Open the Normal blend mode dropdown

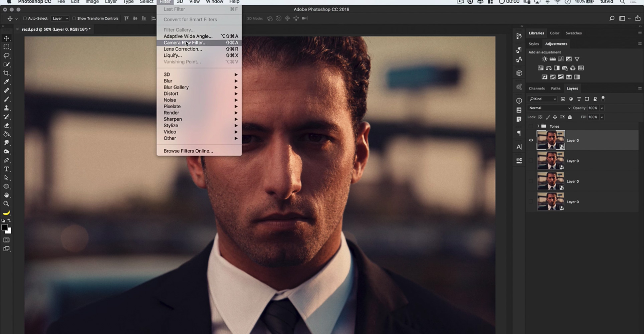coord(549,108)
